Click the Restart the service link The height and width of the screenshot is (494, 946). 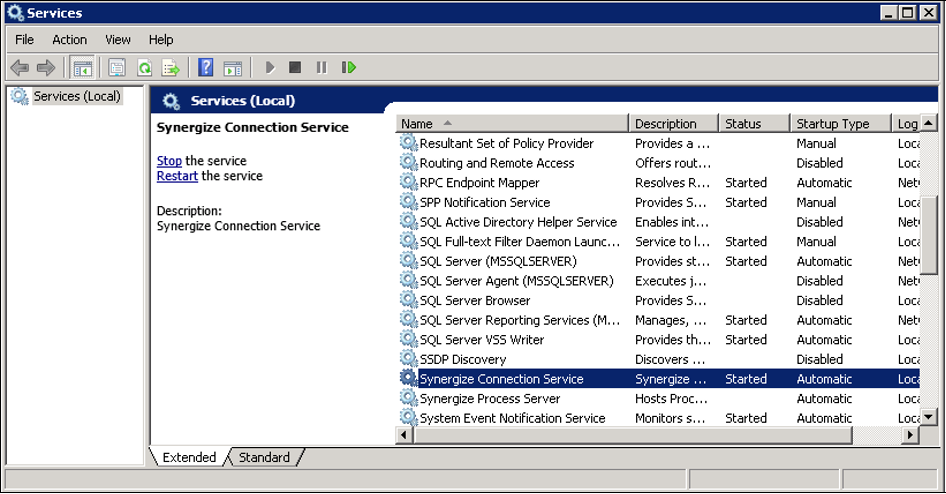pos(177,176)
